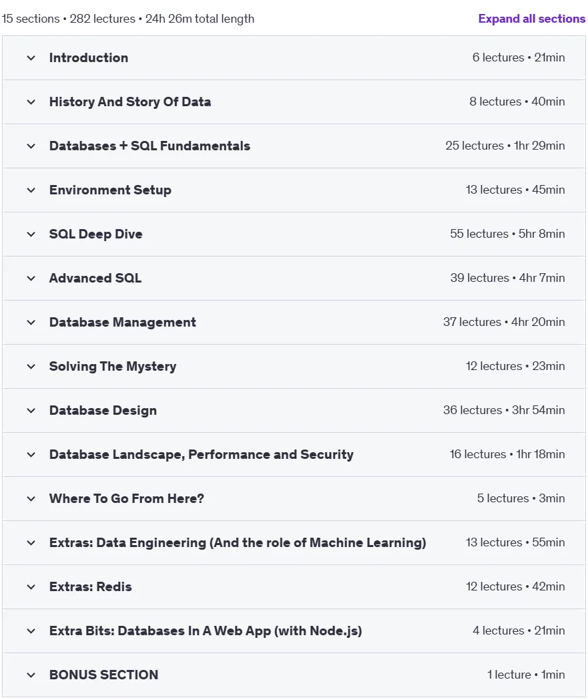The width and height of the screenshot is (588, 700).
Task: Expand Database Landscape, Performance and Security chevron
Action: point(31,455)
